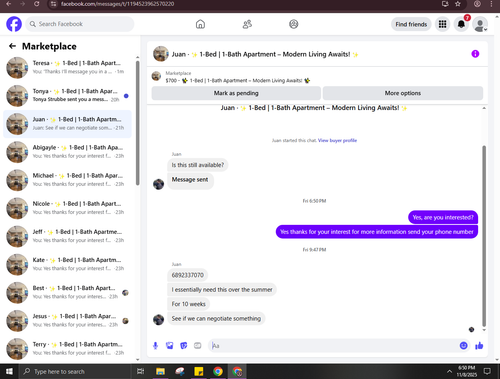Viewport: 500px width, 379px height.
Task: Click the browser address bar URL
Action: [117, 4]
